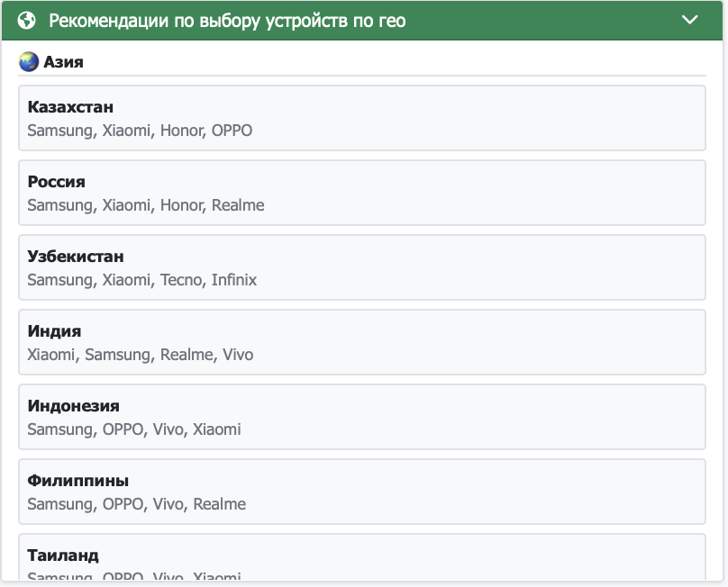This screenshot has height=587, width=728.
Task: Click Infinix in the Узбекистан card
Action: coord(234,280)
